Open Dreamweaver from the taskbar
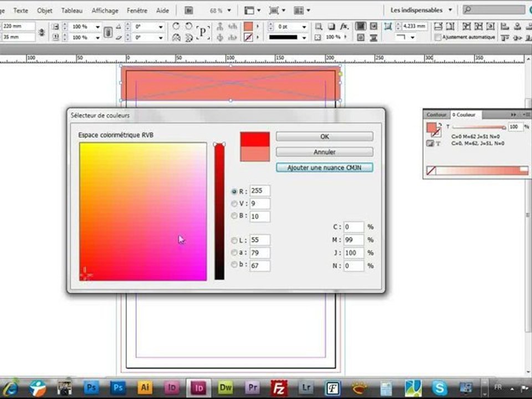The height and width of the screenshot is (399, 532). point(226,387)
